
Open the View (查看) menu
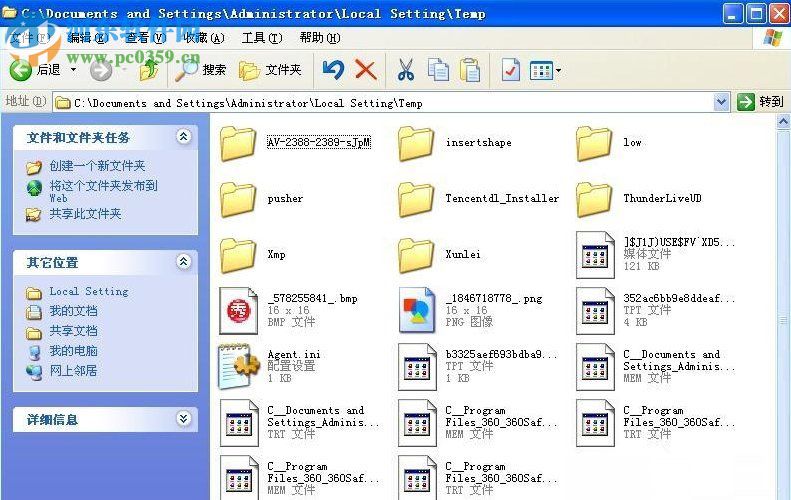[x=145, y=38]
